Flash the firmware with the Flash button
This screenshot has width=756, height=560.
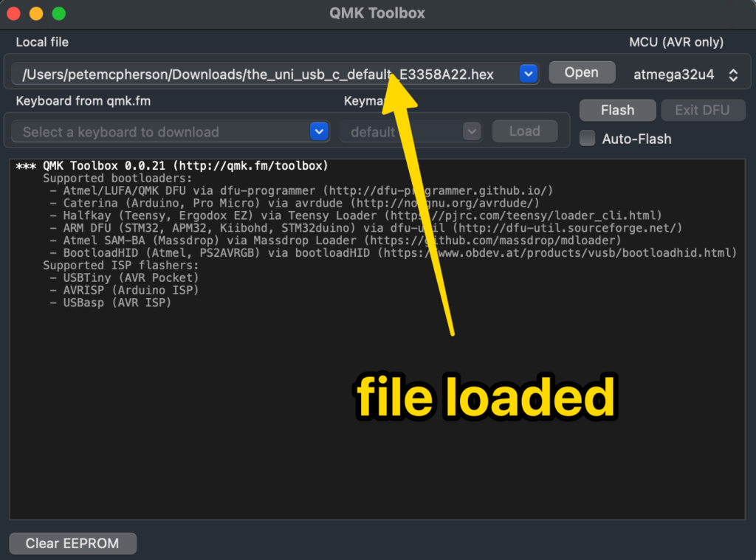coord(617,111)
